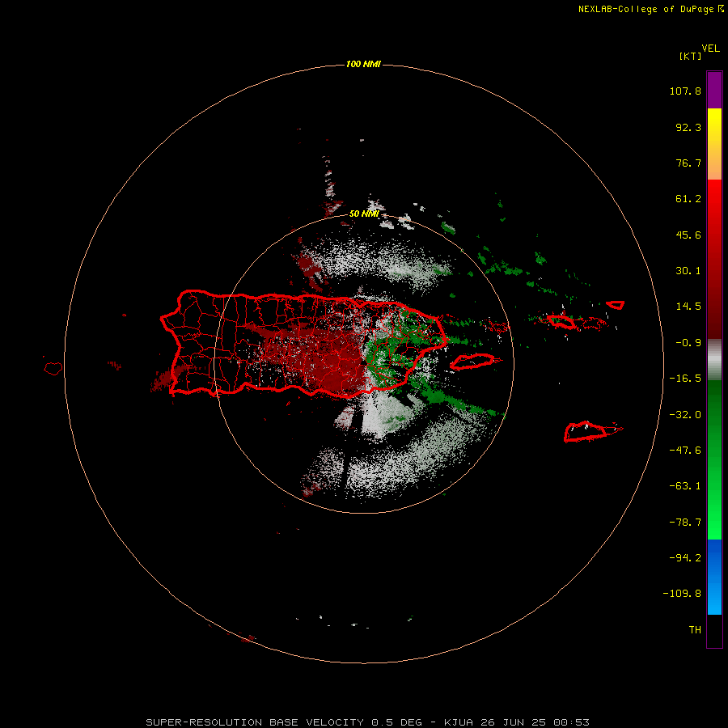Select the 76.7 velocity scale value
This screenshot has width=728, height=728.
(688, 163)
